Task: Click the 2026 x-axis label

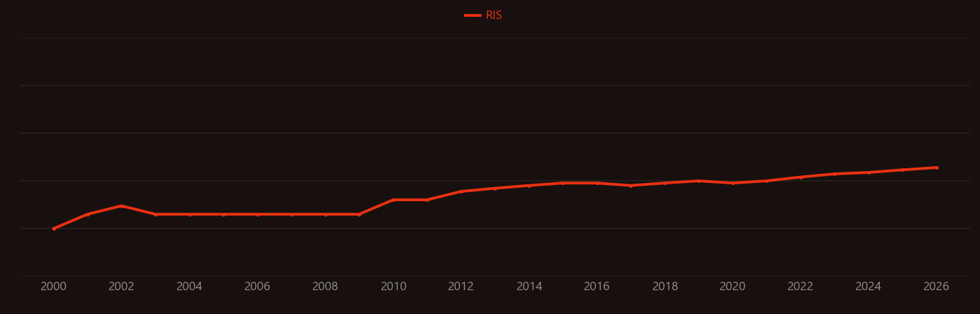Action: pos(936,287)
